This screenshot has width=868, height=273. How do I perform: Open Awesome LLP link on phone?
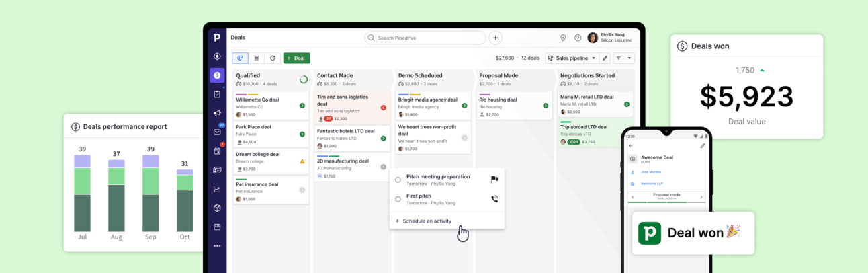651,183
